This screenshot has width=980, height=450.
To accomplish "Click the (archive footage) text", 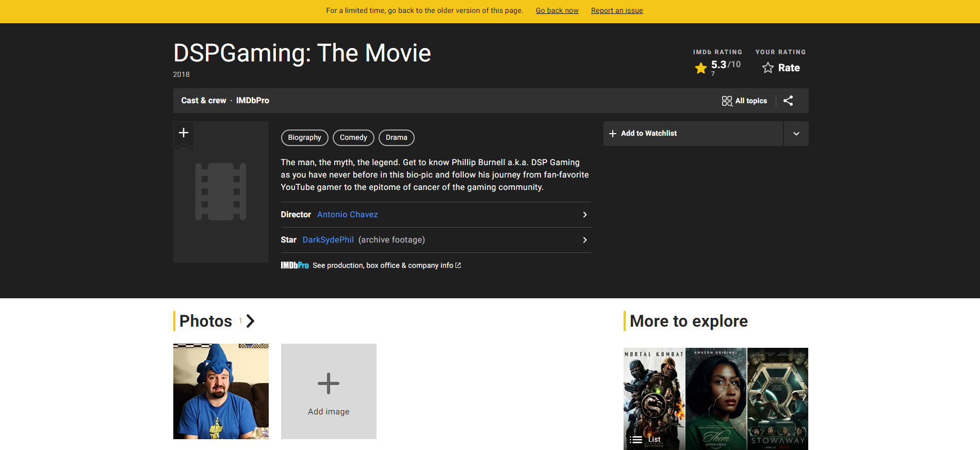I will pos(391,240).
